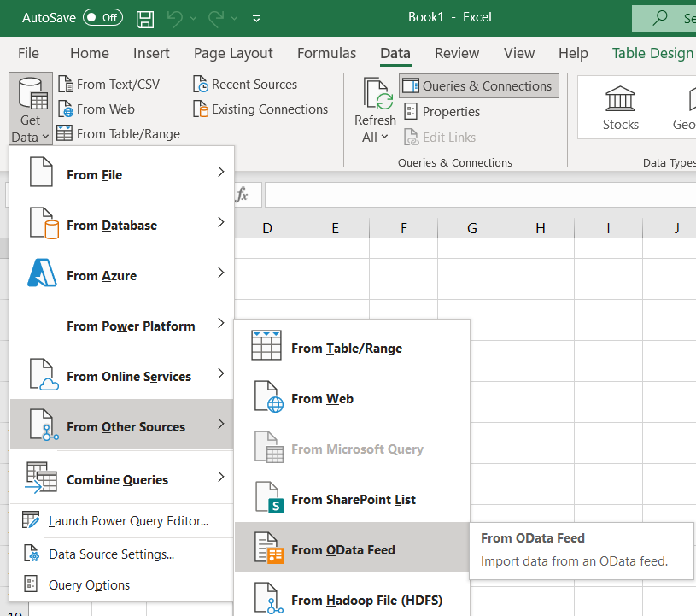Open the Page Layout tab
This screenshot has height=616, width=696.
(x=233, y=53)
